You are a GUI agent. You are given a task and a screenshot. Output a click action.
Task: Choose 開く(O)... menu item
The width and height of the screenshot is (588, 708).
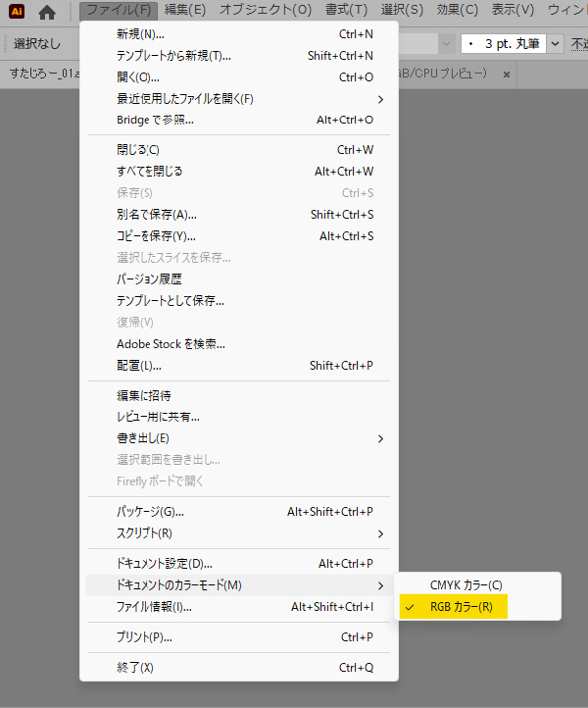239,77
